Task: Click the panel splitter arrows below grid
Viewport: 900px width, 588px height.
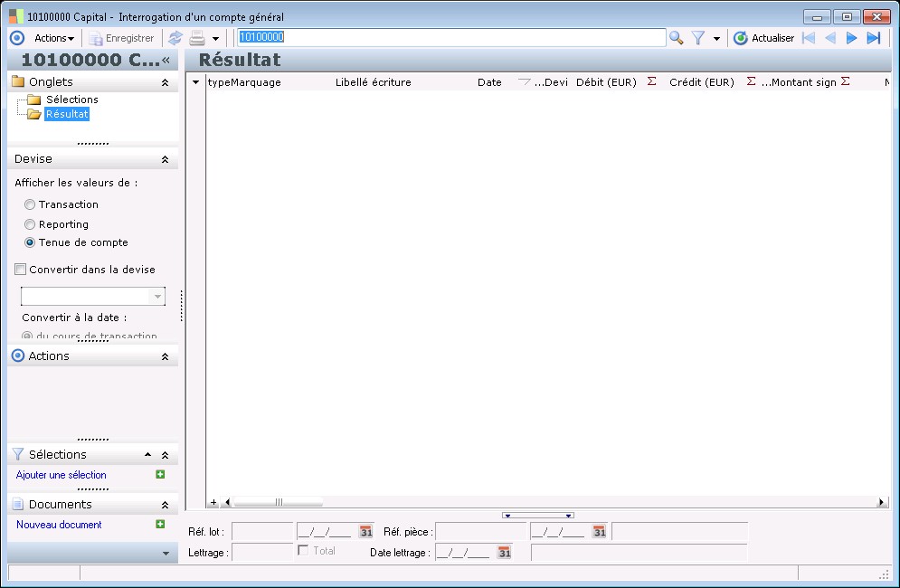Action: coord(538,516)
